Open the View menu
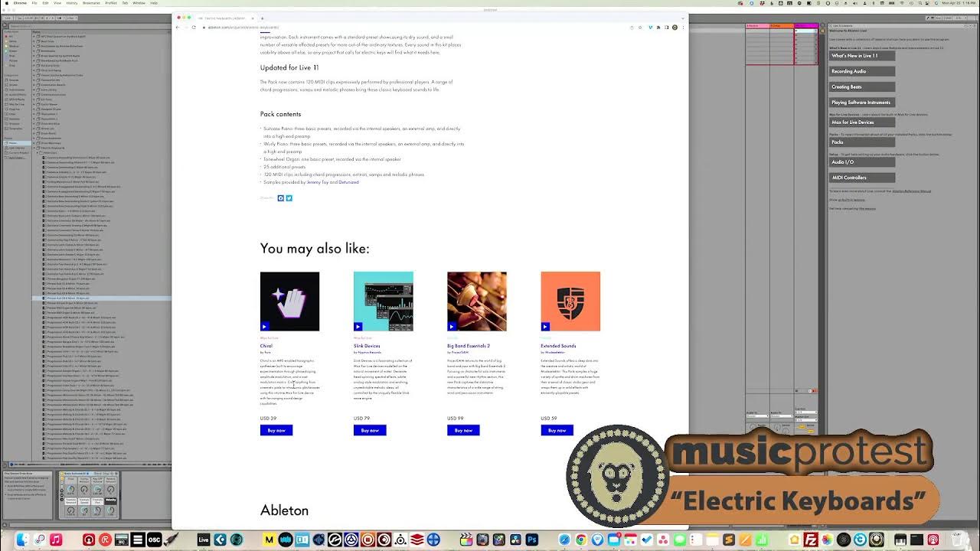980x551 pixels. tap(57, 3)
